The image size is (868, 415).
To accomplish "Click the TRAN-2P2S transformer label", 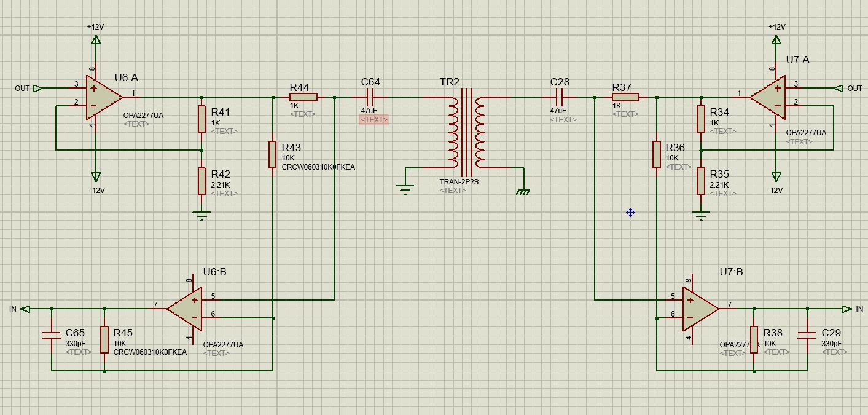I will click(x=459, y=182).
